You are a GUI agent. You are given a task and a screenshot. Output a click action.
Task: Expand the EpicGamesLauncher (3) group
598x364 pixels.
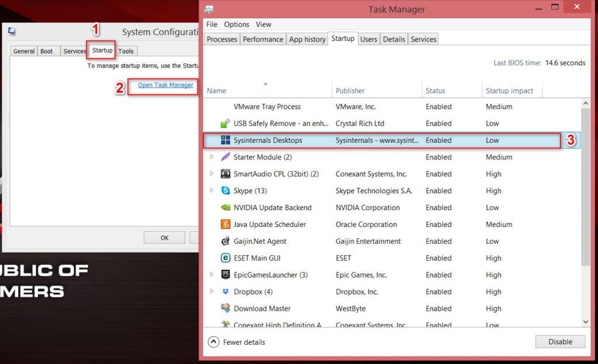(x=211, y=274)
